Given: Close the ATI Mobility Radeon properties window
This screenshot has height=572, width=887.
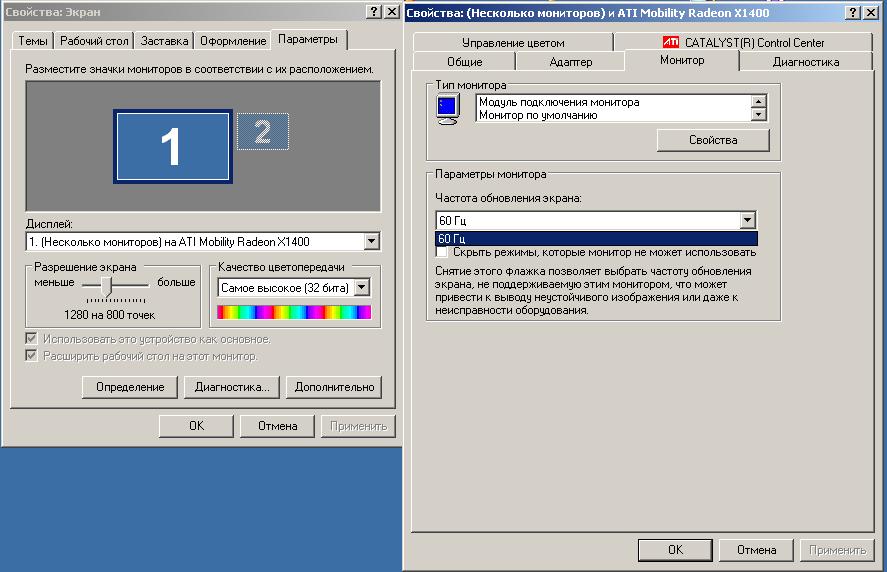Looking at the screenshot, I should 871,12.
